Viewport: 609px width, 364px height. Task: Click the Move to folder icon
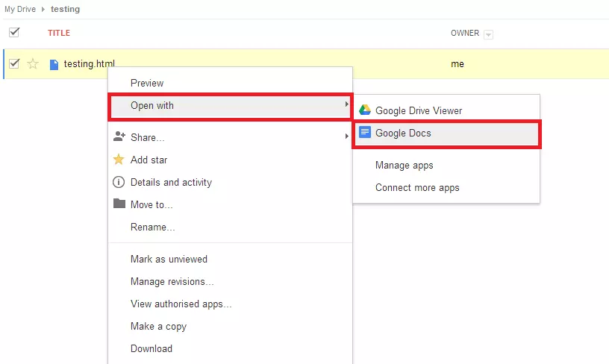(119, 204)
